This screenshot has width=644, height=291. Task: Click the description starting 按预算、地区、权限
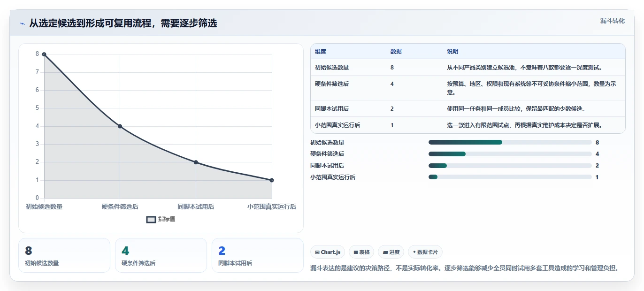click(x=532, y=88)
